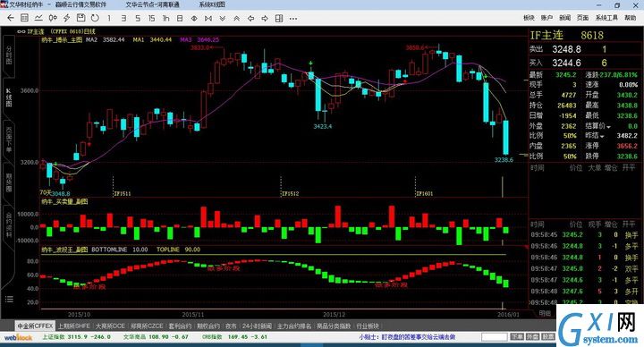Switch to the time-sharing line chart icon
644x347 pixels.
click(38, 18)
